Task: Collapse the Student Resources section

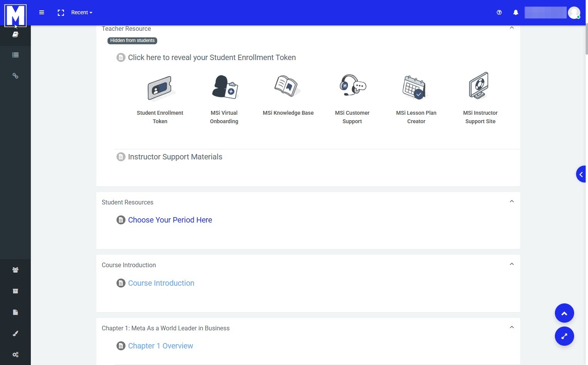Action: [x=512, y=201]
